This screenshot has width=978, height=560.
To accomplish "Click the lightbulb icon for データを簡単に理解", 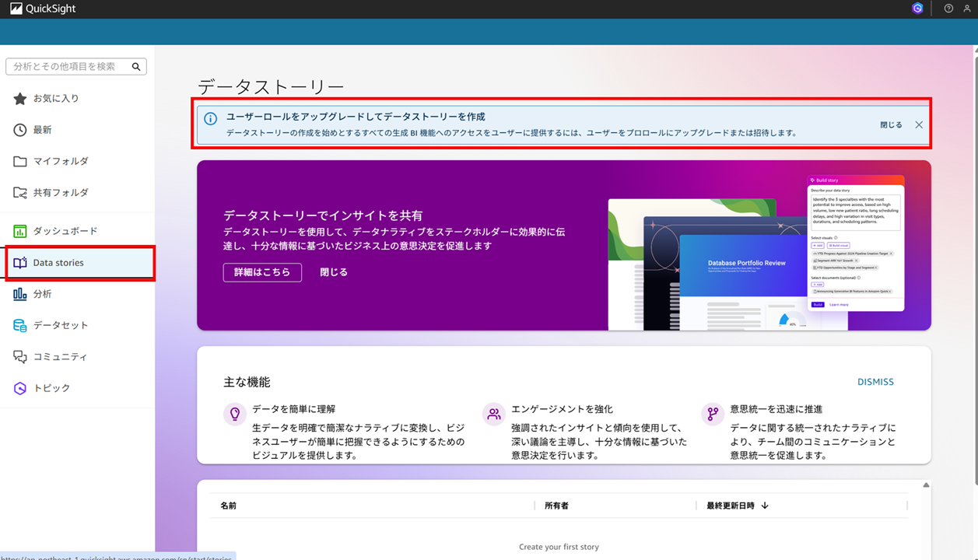I will 235,414.
